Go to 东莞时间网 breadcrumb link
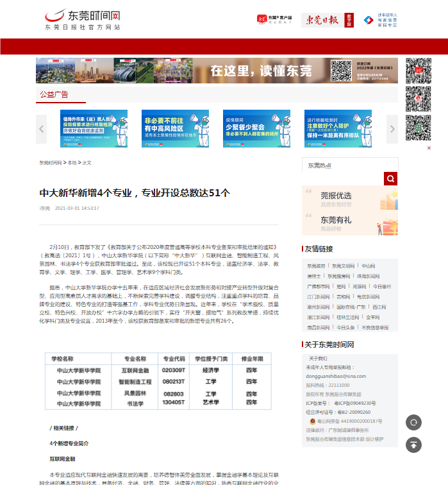This screenshot has width=448, height=485. [51, 163]
